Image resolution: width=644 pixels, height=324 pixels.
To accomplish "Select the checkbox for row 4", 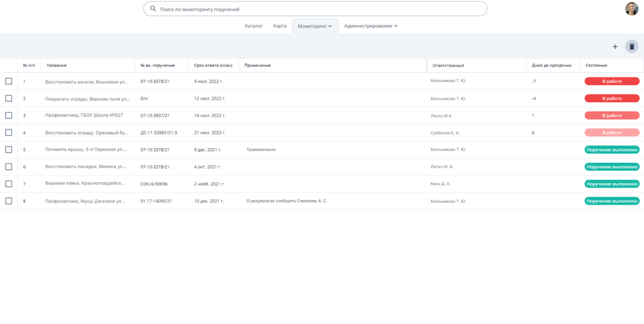I will [9, 132].
